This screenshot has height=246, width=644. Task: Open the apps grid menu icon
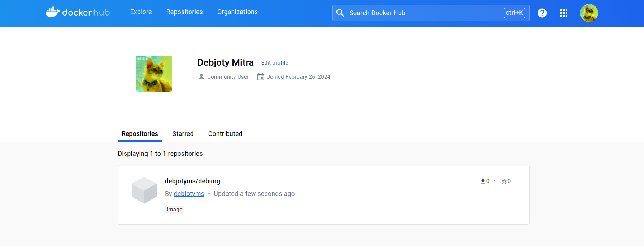(x=563, y=13)
